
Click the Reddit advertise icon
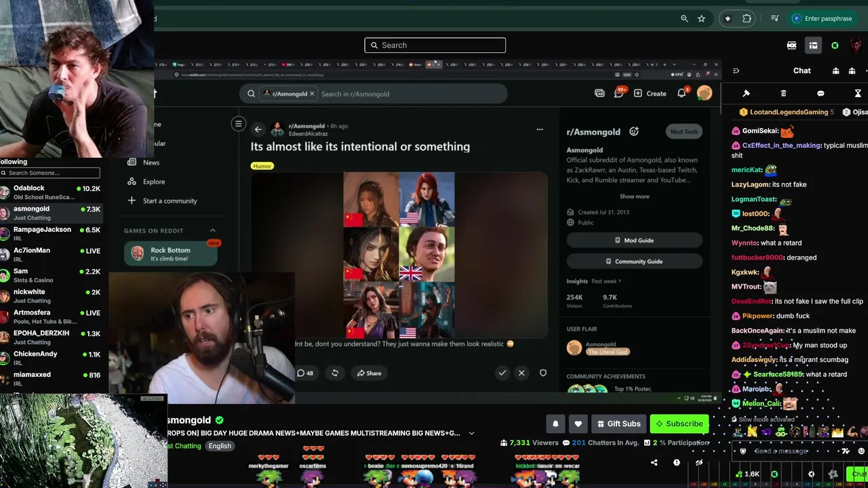599,94
